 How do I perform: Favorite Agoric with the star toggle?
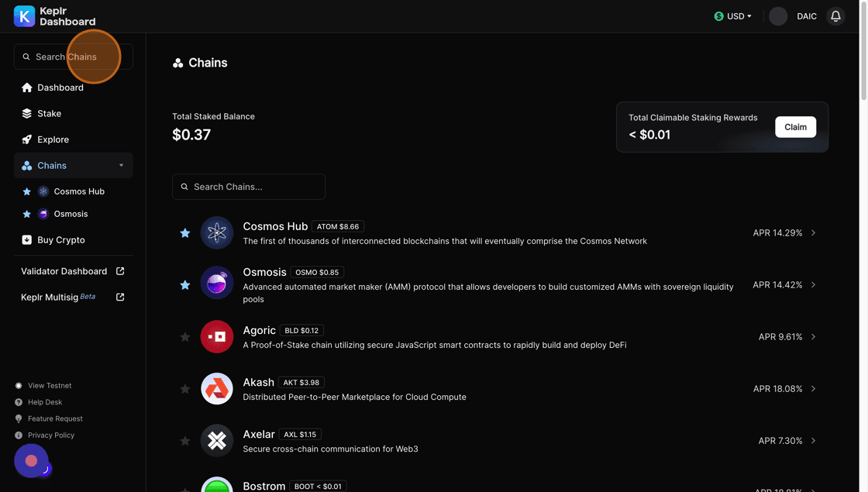pos(185,337)
